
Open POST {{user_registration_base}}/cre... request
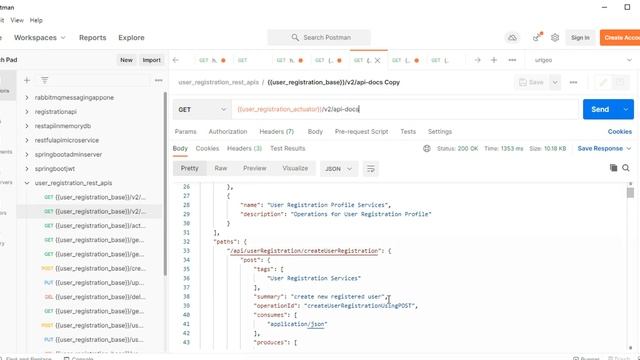93,269
